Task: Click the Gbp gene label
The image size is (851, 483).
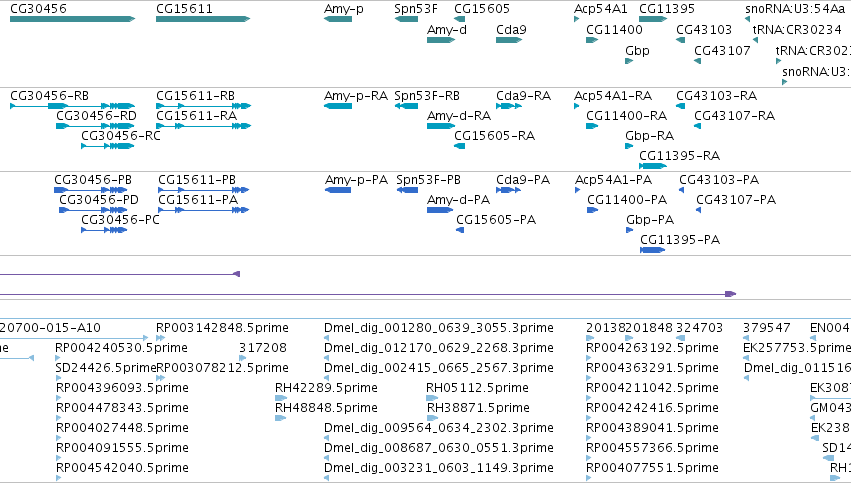Action: (637, 51)
